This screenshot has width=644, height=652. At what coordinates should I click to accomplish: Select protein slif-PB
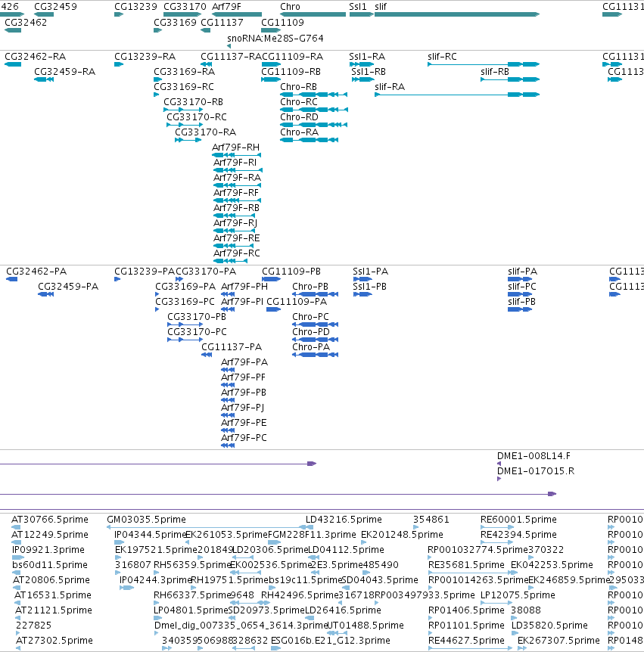point(521,302)
